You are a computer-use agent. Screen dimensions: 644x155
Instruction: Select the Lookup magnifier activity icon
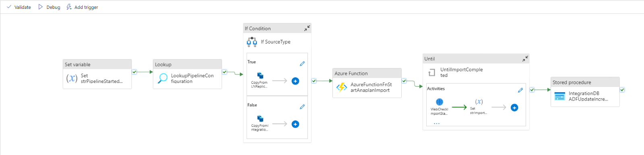pyautogui.click(x=163, y=78)
